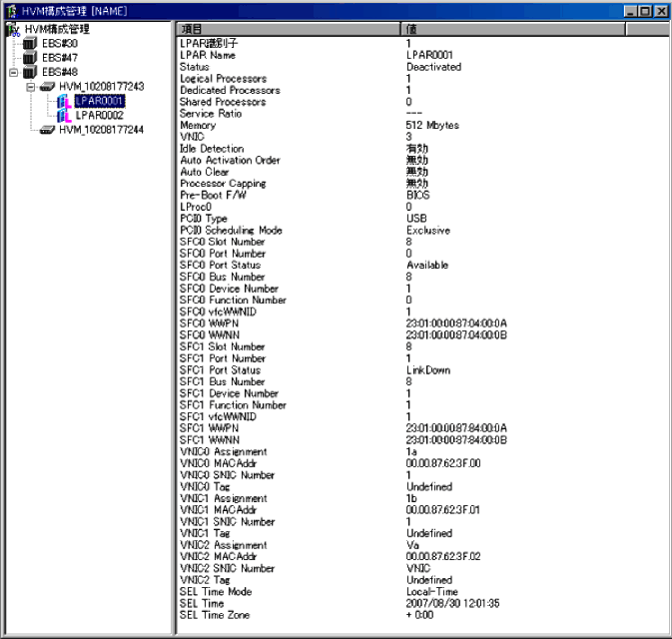Click the title bar application icon
Viewport: 672px width, 639px height.
(12, 11)
